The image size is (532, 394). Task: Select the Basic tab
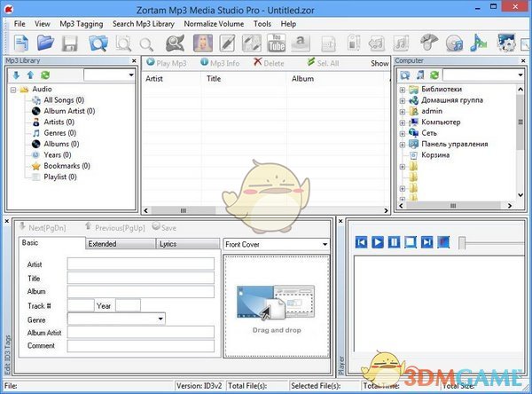[x=51, y=243]
